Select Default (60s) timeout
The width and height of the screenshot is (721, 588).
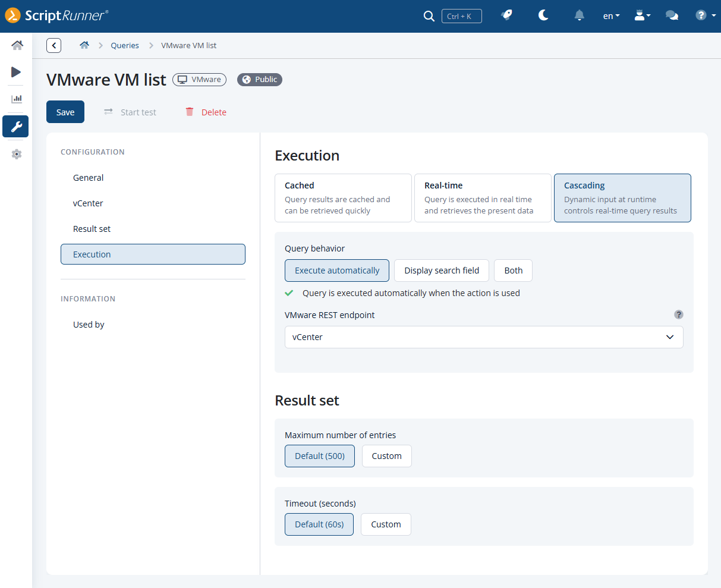pos(319,524)
